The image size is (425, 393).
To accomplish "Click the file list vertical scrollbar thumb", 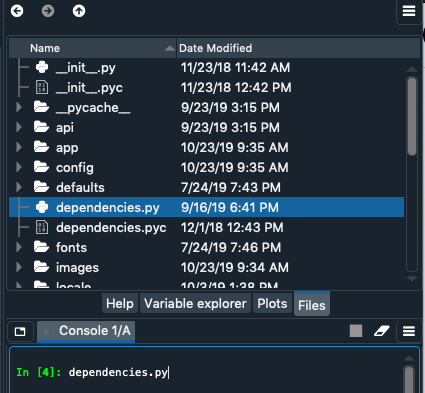I will [412, 116].
